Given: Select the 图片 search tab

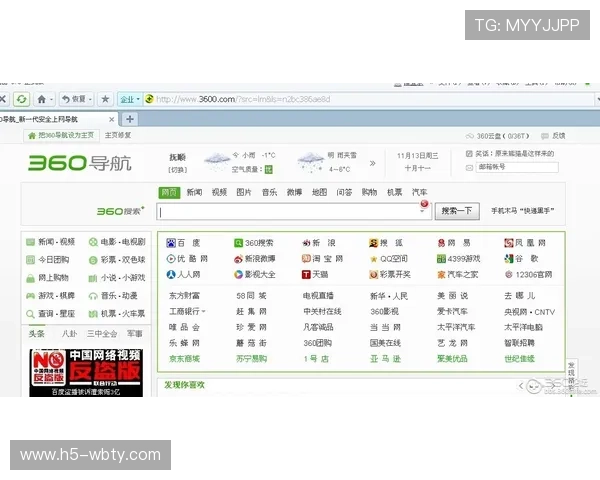Looking at the screenshot, I should tap(244, 192).
